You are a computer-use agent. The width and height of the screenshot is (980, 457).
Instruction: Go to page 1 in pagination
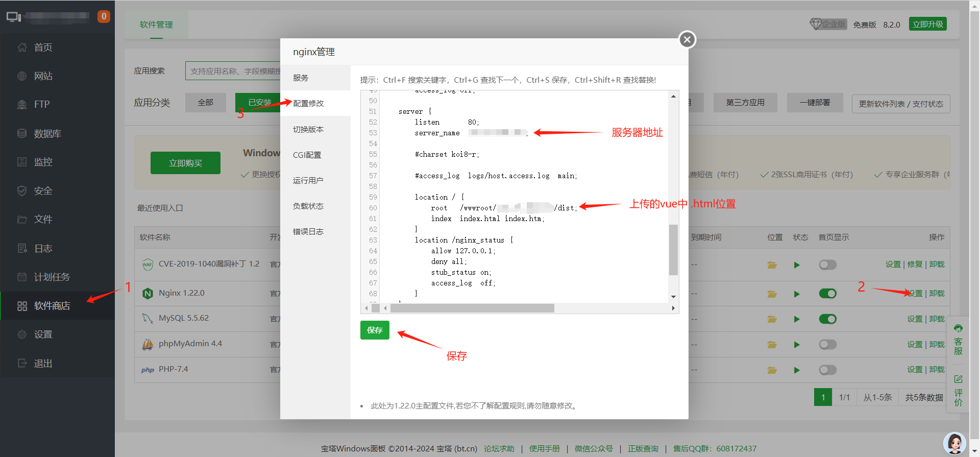[823, 397]
